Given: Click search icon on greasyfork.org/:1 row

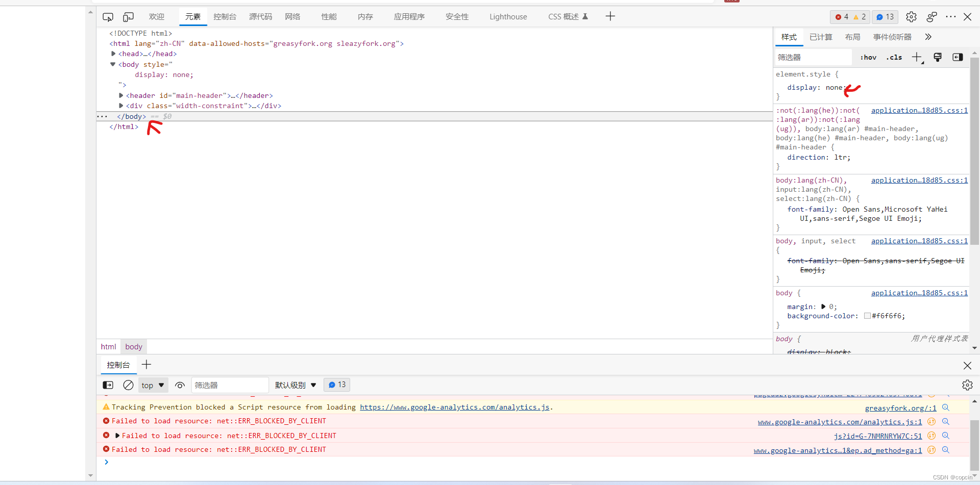Looking at the screenshot, I should pyautogui.click(x=946, y=407).
